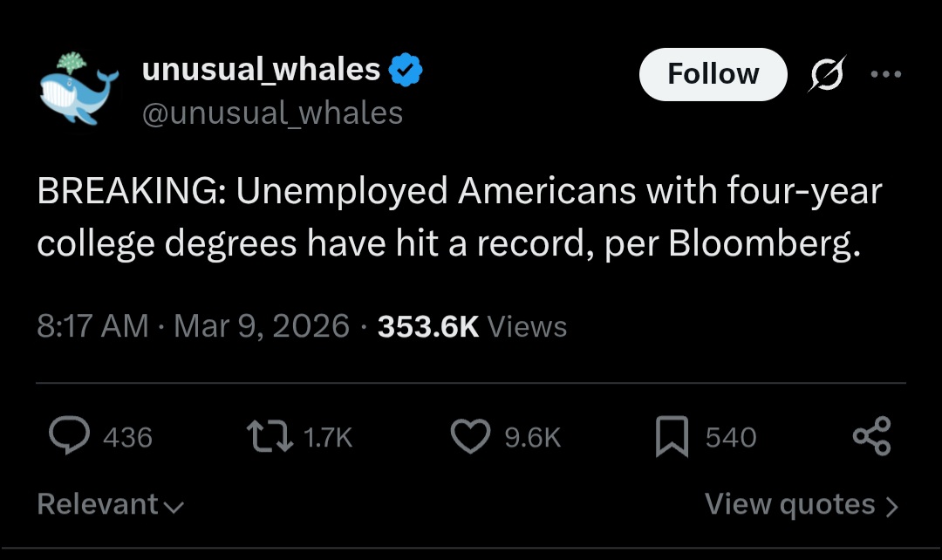The width and height of the screenshot is (942, 560).
Task: Click the repost arrows icon
Action: (269, 436)
